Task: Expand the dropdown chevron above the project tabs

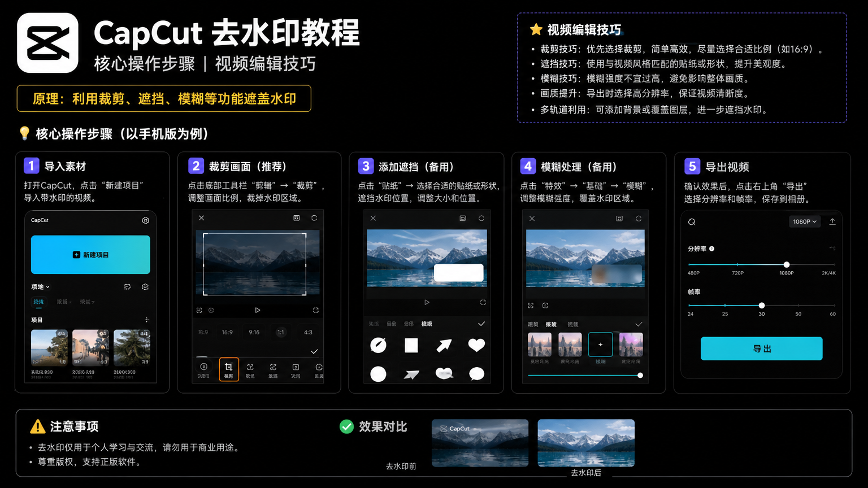Action: point(48,287)
